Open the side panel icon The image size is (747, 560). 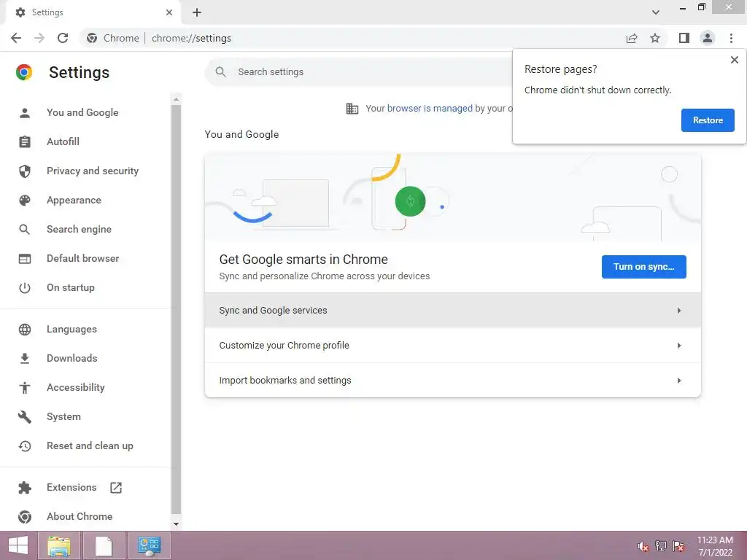point(684,38)
